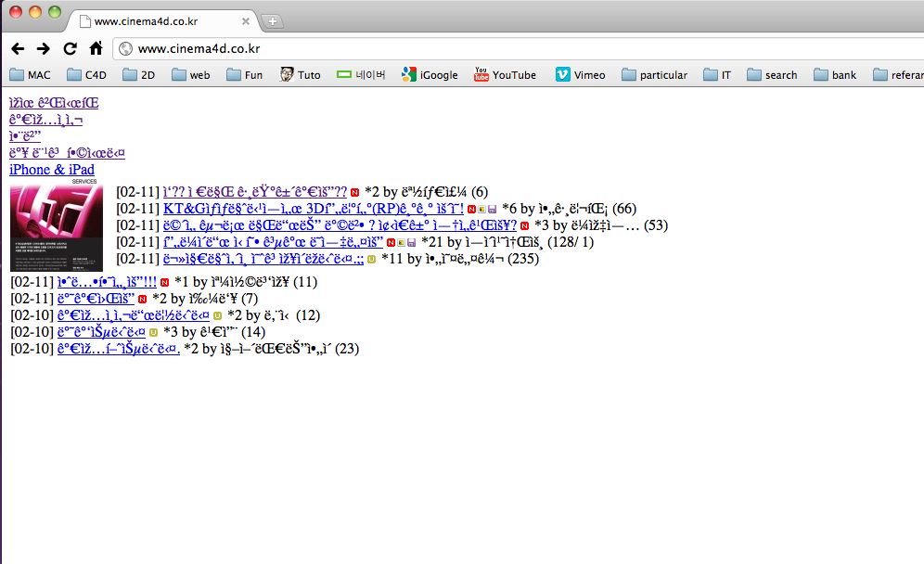Viewport: 924px width, 564px height.
Task: Click the red N icon on the (11) post
Action: 164,283
